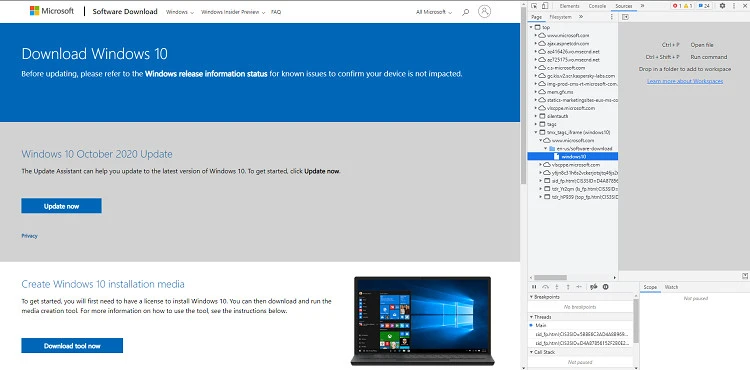Select gc.kis.v2.scr.kaspersky-labs.com in the tree
This screenshot has height=370, width=750.
click(581, 76)
